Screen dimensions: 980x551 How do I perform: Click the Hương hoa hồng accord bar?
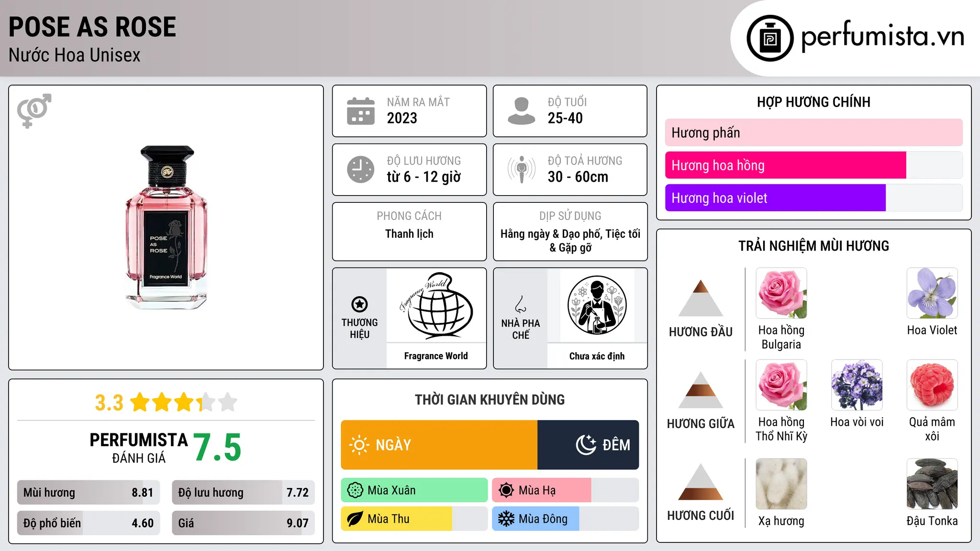pos(814,165)
